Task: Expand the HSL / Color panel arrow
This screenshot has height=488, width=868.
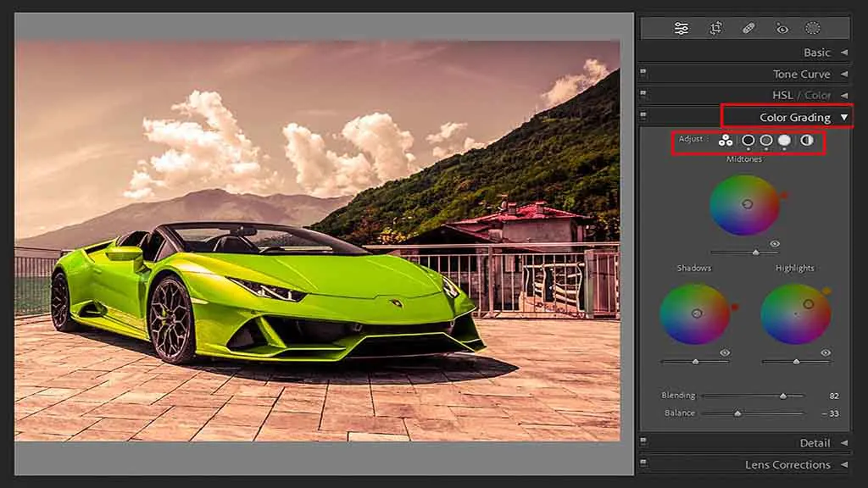Action: click(844, 96)
